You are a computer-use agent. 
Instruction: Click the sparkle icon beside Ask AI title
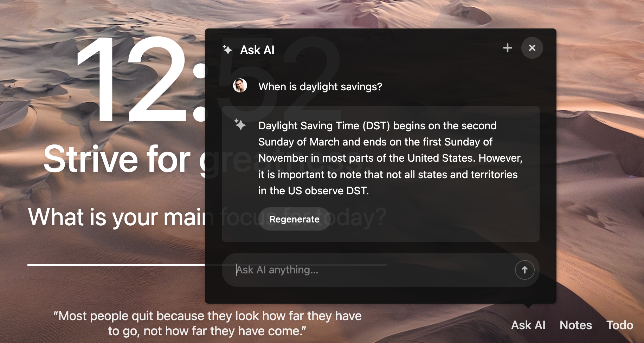coord(227,50)
